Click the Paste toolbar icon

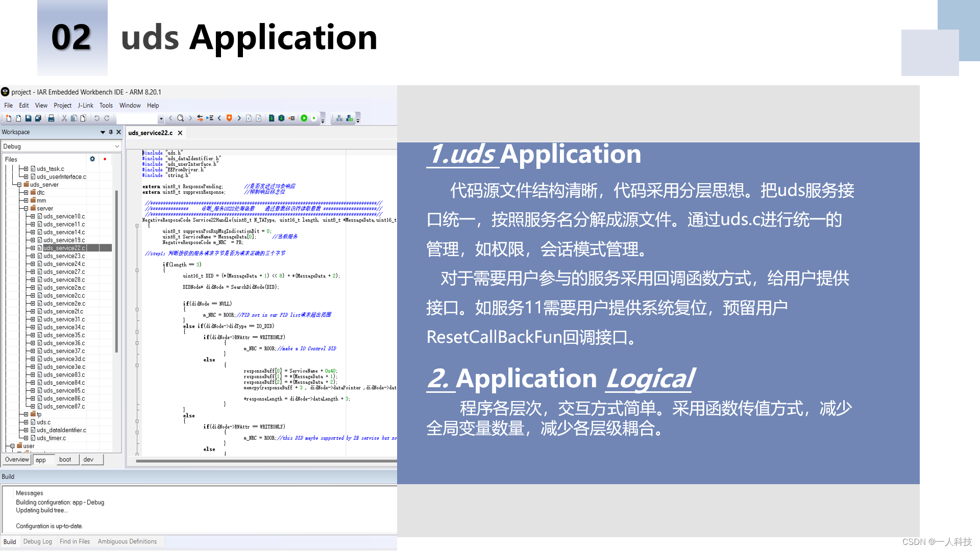coord(83,118)
